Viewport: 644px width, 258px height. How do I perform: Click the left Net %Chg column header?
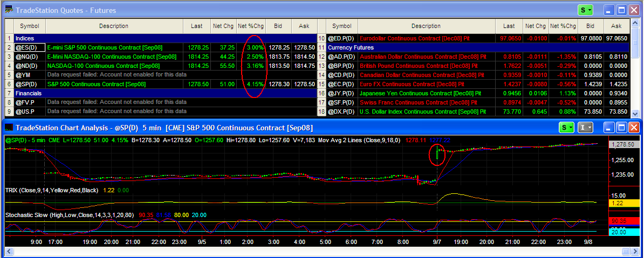pos(251,26)
